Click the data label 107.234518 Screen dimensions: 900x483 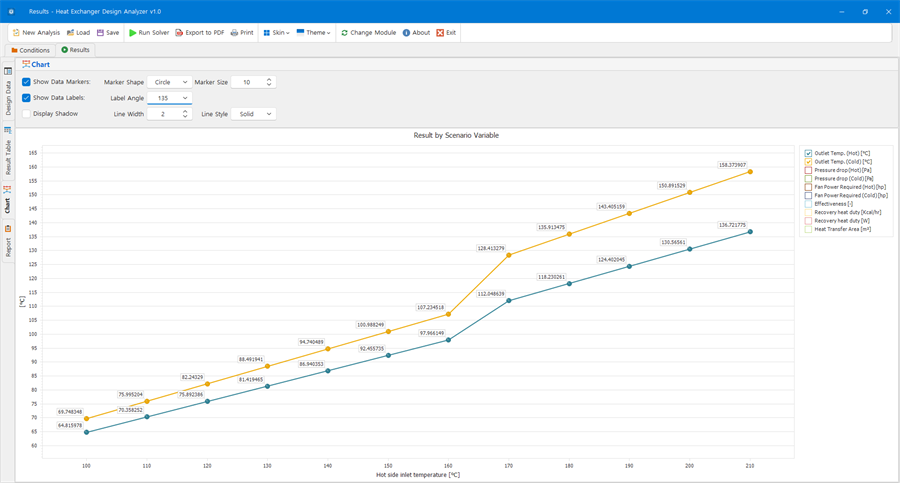430,307
